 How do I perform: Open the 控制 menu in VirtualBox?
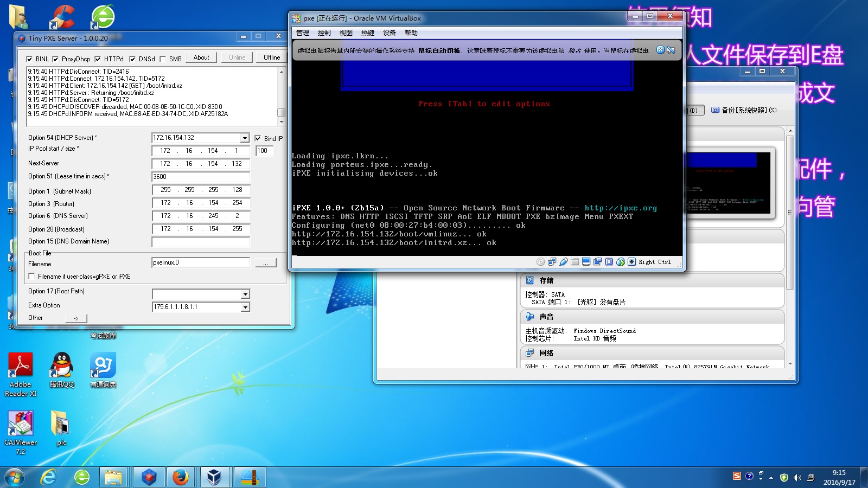324,33
